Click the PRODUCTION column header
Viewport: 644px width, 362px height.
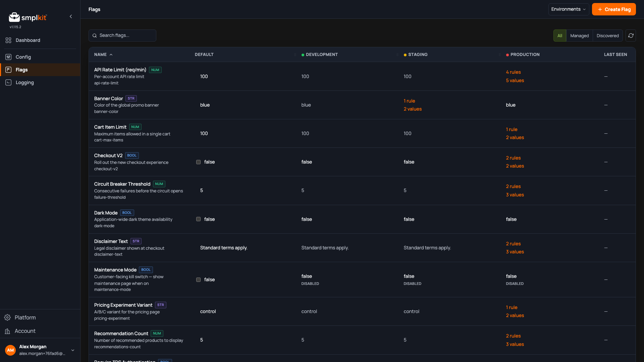525,55
